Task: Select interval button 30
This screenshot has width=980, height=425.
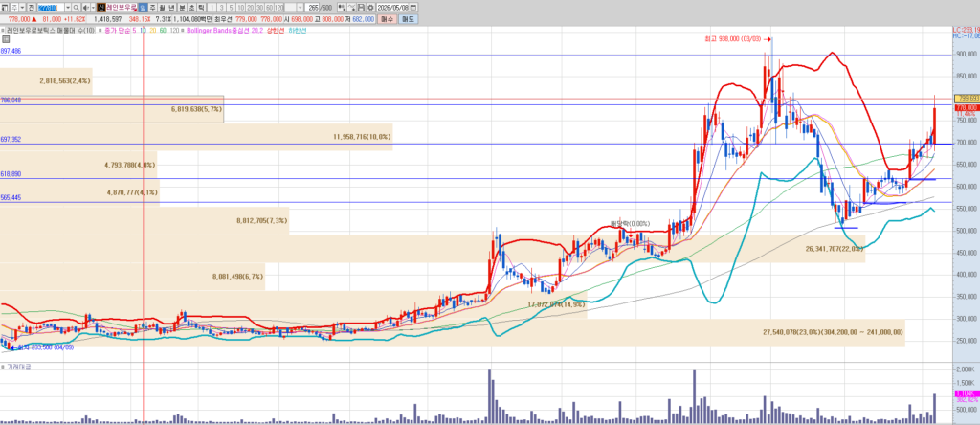Action: 259,8
